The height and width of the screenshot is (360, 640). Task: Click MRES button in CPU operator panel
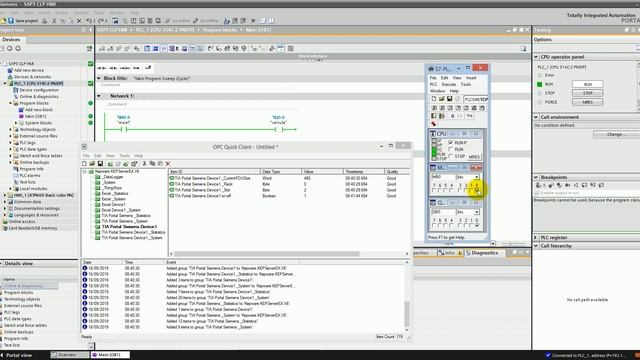click(x=587, y=102)
